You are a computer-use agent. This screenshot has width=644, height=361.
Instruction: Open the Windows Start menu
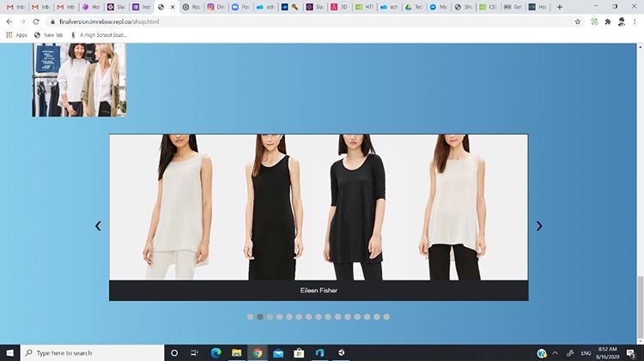[x=9, y=352]
